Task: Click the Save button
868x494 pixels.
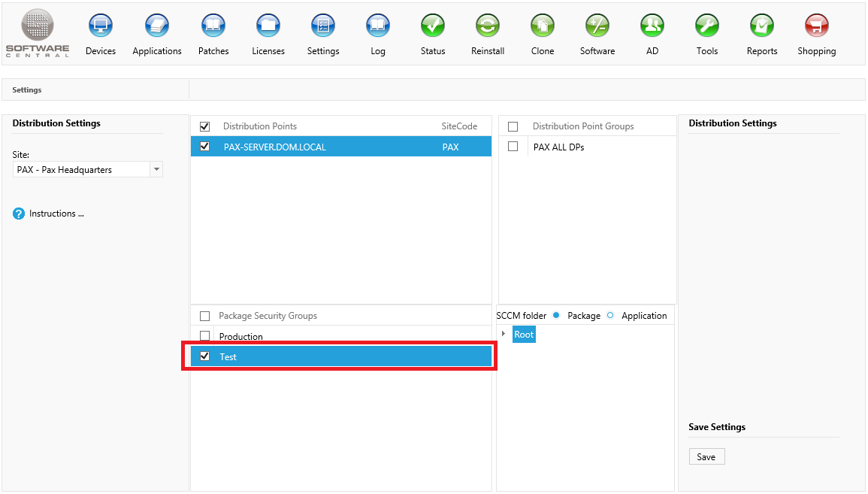Action: 706,457
